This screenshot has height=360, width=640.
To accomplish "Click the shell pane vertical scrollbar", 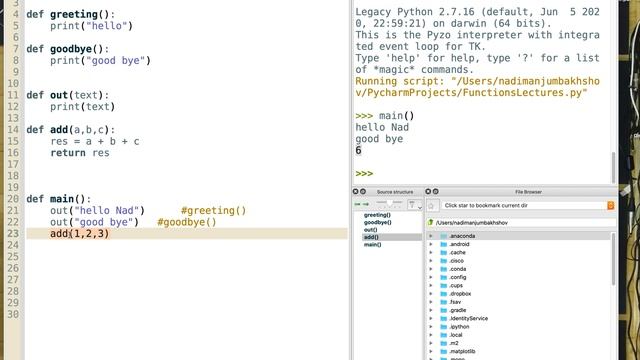I will [x=613, y=167].
